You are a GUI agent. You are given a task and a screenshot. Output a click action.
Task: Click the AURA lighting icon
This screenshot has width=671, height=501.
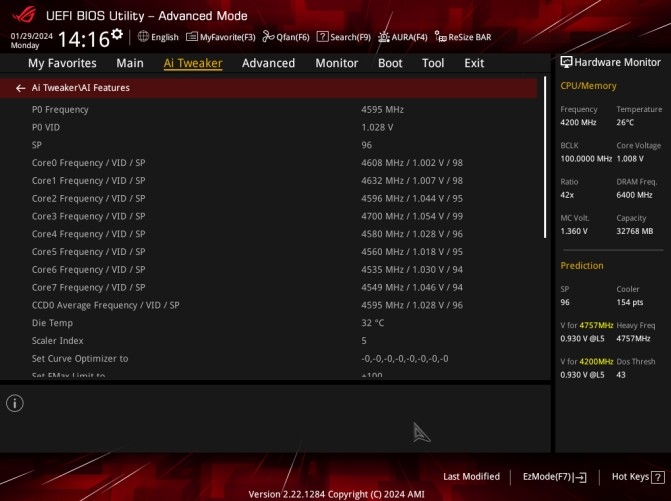(x=383, y=37)
